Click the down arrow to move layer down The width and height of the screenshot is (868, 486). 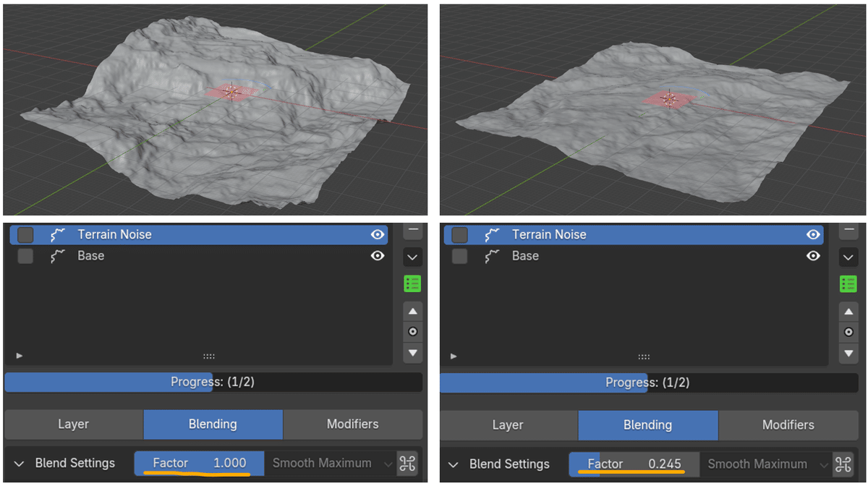tap(412, 353)
